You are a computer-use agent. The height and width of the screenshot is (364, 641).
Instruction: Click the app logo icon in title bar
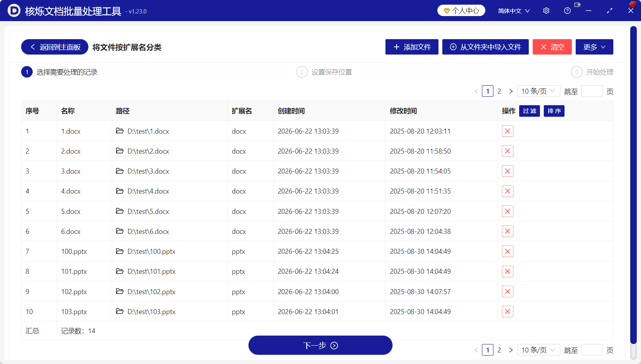coord(14,10)
